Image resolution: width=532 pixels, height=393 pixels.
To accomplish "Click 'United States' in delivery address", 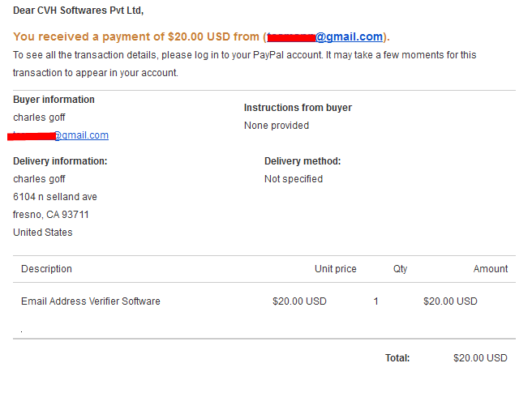I will point(43,233).
